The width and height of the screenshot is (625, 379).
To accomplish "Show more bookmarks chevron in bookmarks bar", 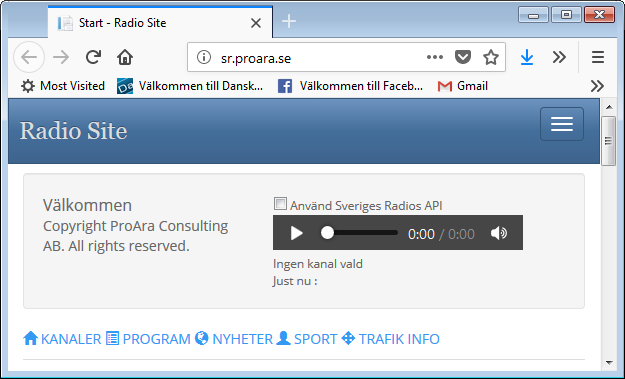I will pos(597,86).
